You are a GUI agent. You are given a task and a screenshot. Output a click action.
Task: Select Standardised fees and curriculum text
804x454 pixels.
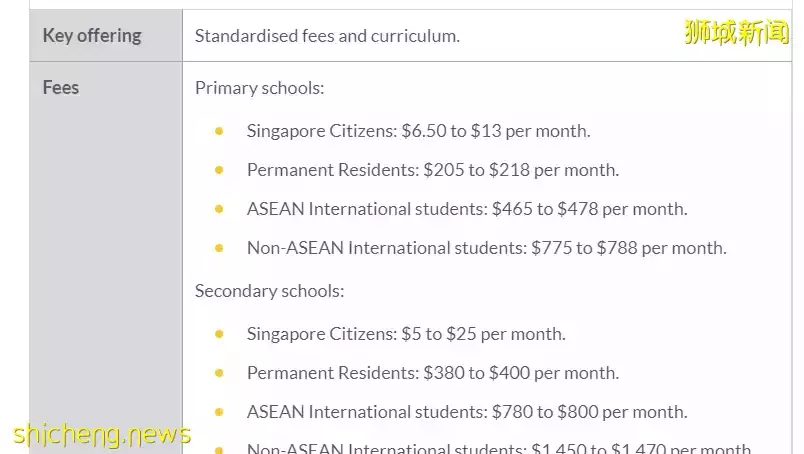point(327,36)
